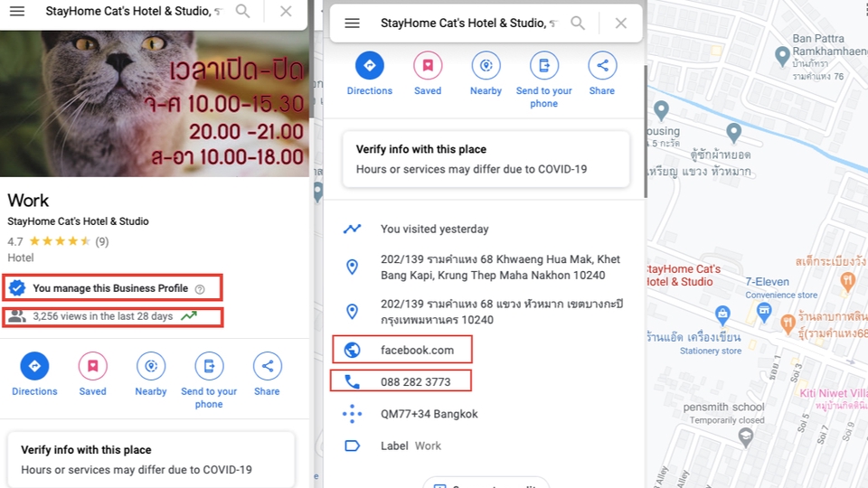Image resolution: width=868 pixels, height=488 pixels.
Task: Click pensmith school map marker
Action: (x=746, y=437)
